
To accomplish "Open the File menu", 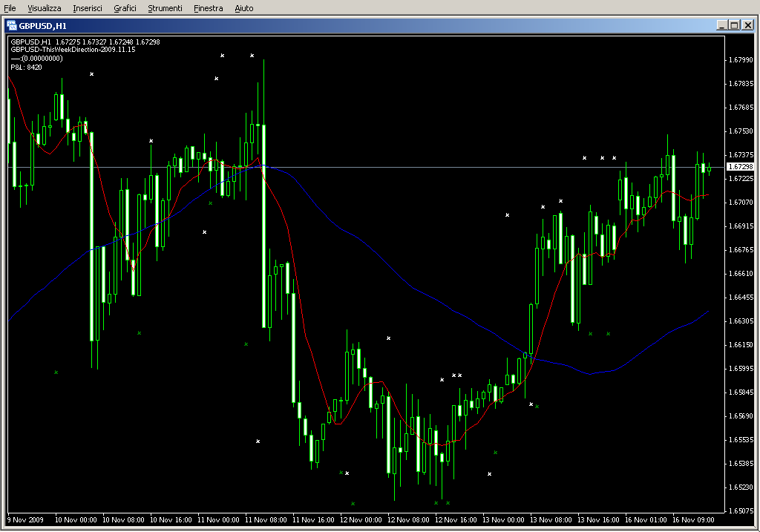I will 10,8.
